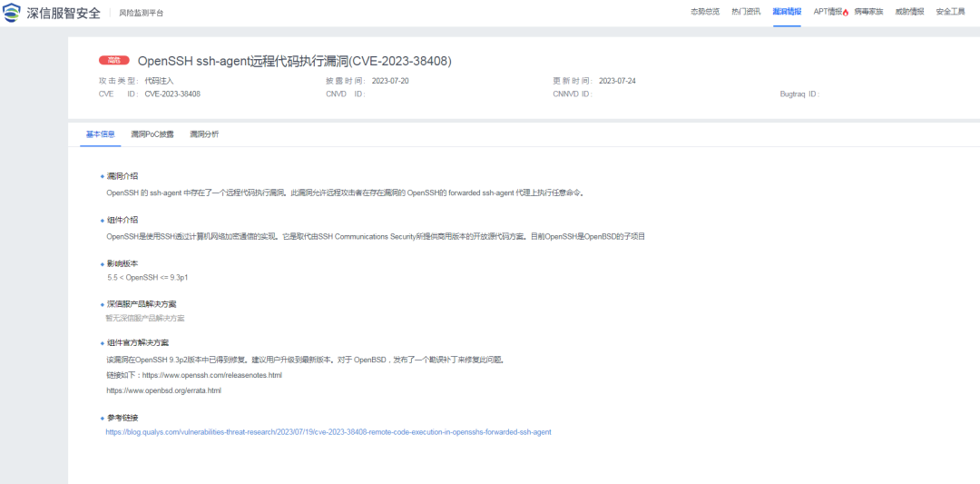Open the openssh.com releasenotes link
Viewport: 980px width, 484px height.
tap(212, 375)
